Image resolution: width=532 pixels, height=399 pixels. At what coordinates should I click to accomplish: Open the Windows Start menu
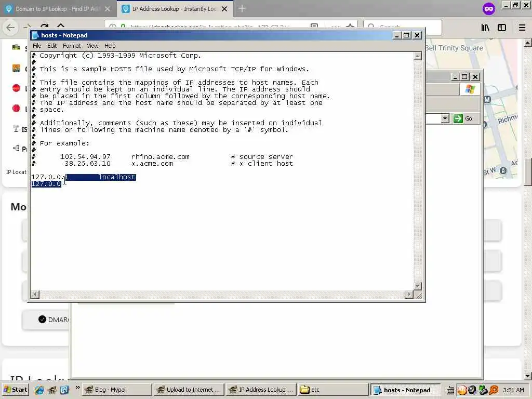pos(15,390)
